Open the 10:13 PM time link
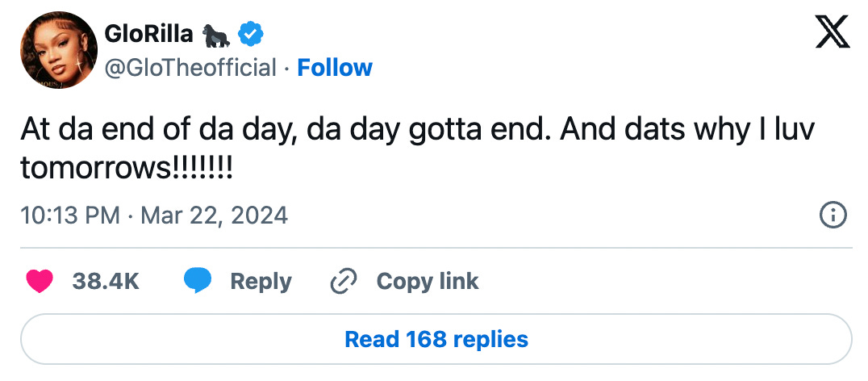The width and height of the screenshot is (868, 381). [69, 216]
